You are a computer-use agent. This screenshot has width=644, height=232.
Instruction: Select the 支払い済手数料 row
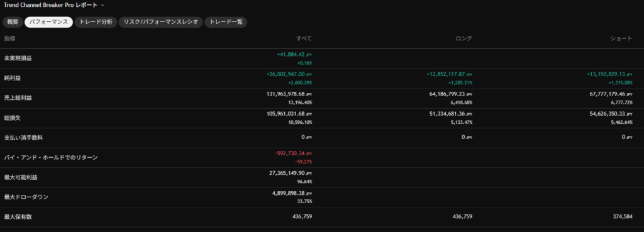pyautogui.click(x=322, y=138)
